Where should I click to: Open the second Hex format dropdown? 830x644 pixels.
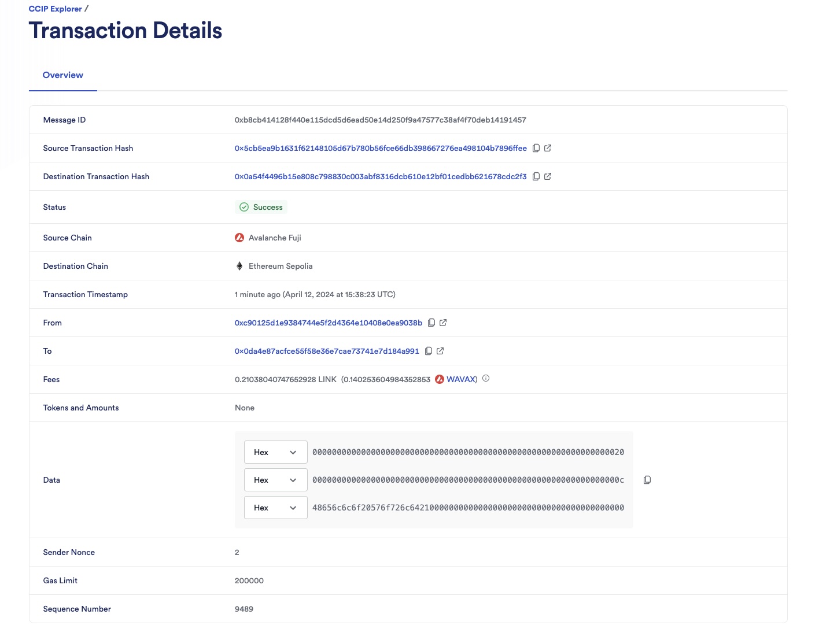click(275, 480)
